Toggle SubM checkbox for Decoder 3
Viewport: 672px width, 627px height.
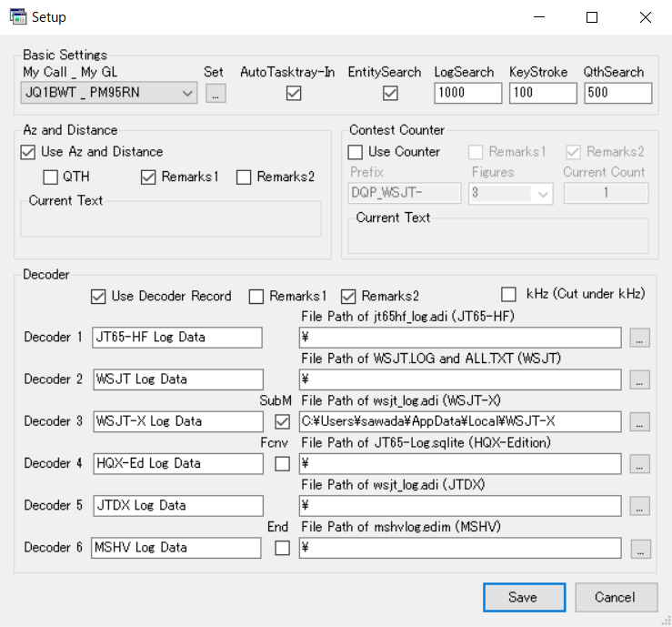282,421
